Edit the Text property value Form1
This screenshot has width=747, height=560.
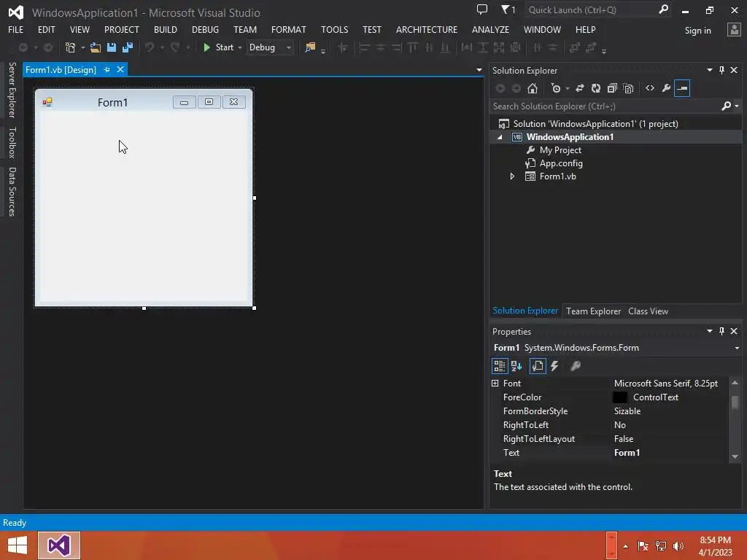click(x=627, y=452)
